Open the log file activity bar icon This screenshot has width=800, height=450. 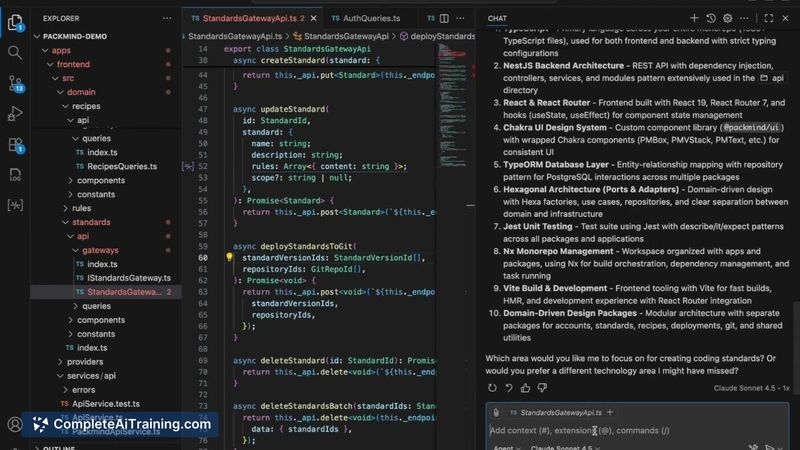[15, 175]
